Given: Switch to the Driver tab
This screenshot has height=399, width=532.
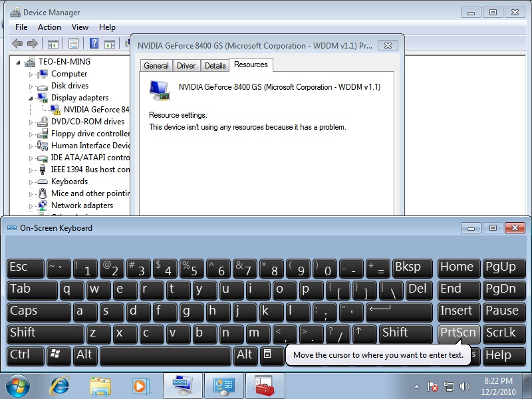Looking at the screenshot, I should pyautogui.click(x=186, y=66).
